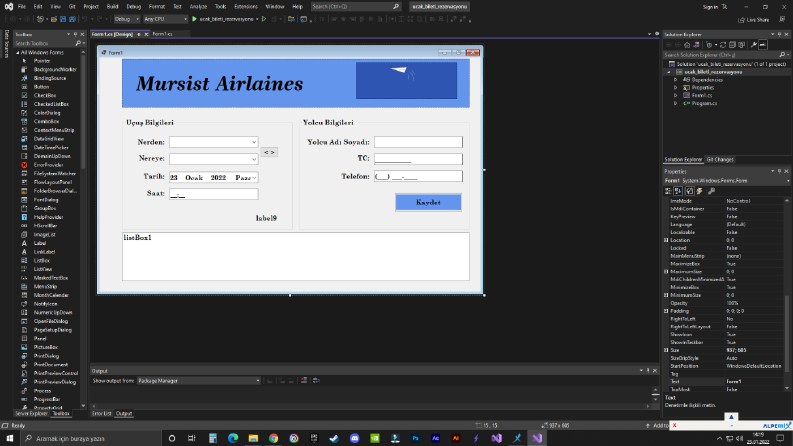Click Live Share in top right

tap(754, 20)
